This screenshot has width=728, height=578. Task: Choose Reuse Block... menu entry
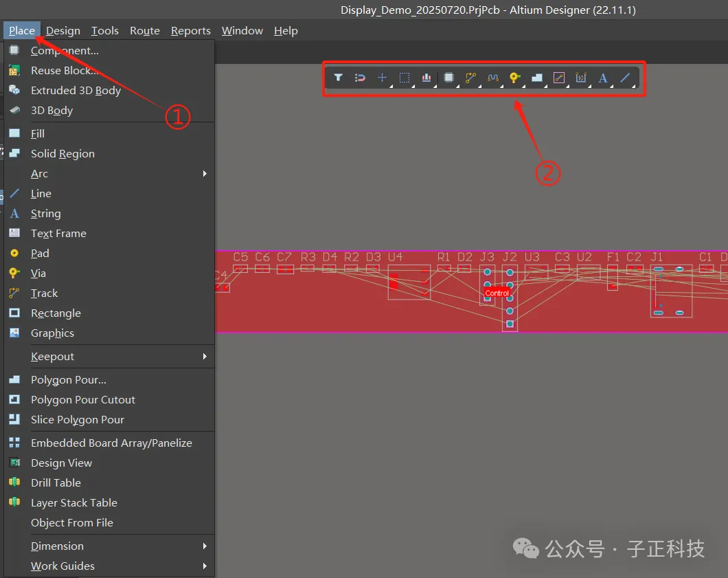[x=109, y=71]
